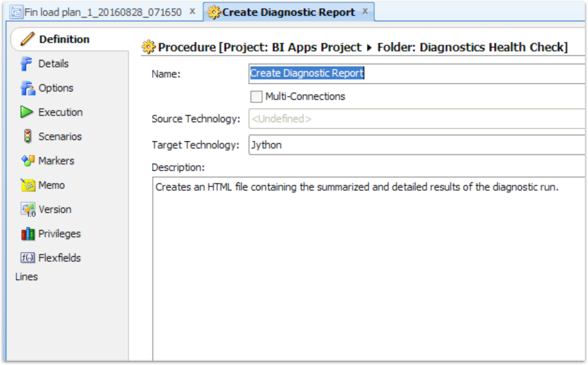Open the Details panel
This screenshot has width=588, height=365.
click(47, 64)
